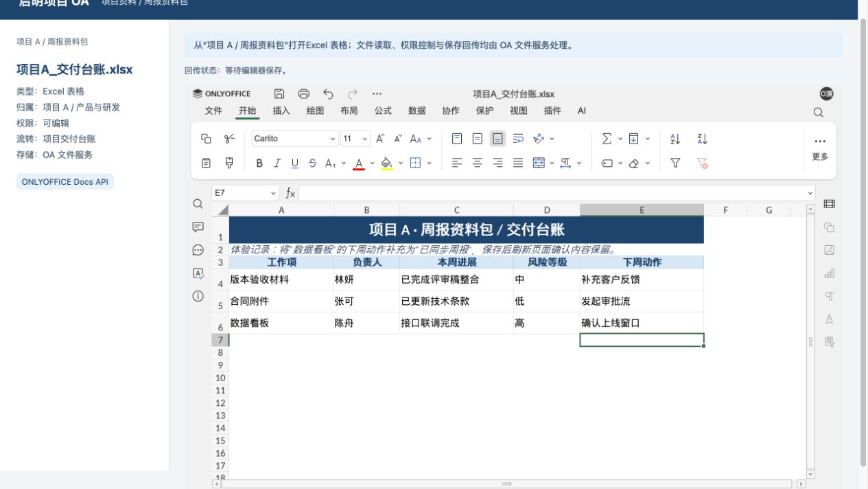Expand the borders dropdown

click(430, 163)
